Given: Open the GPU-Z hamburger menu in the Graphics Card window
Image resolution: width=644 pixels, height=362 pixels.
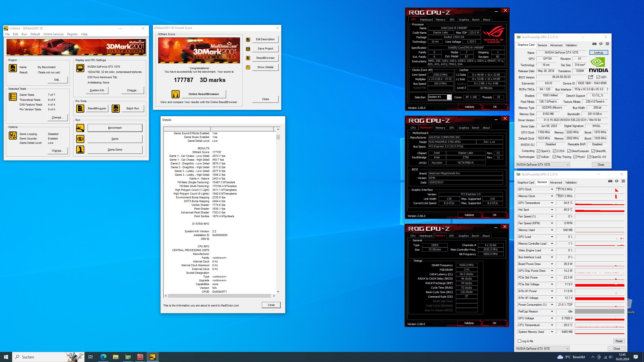Looking at the screenshot, I should point(608,44).
